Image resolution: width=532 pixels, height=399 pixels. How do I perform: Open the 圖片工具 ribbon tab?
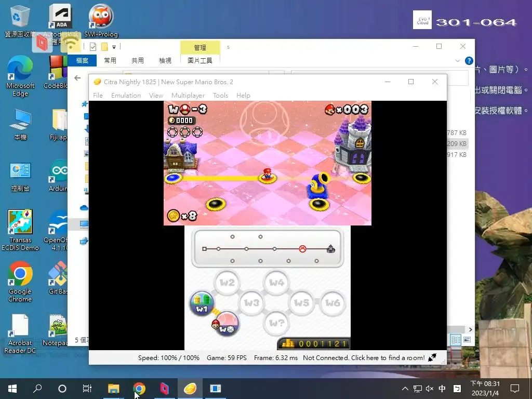coord(200,60)
